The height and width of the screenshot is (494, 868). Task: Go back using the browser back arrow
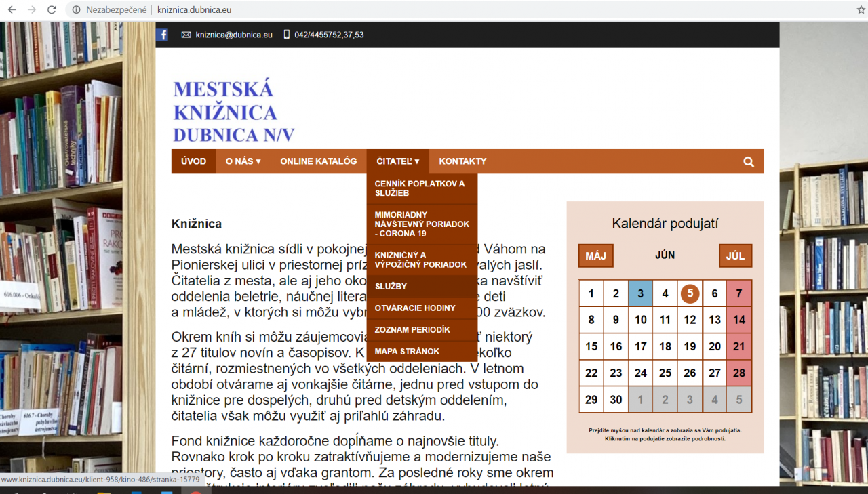(12, 10)
